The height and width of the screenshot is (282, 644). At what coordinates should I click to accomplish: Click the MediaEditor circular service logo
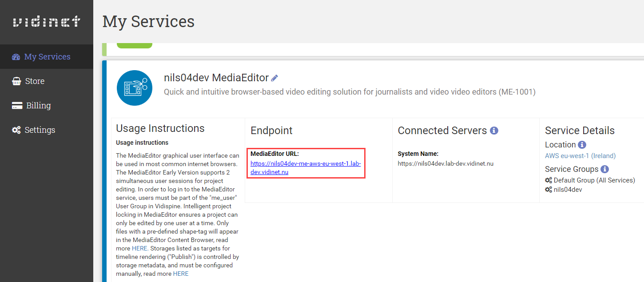(x=135, y=87)
